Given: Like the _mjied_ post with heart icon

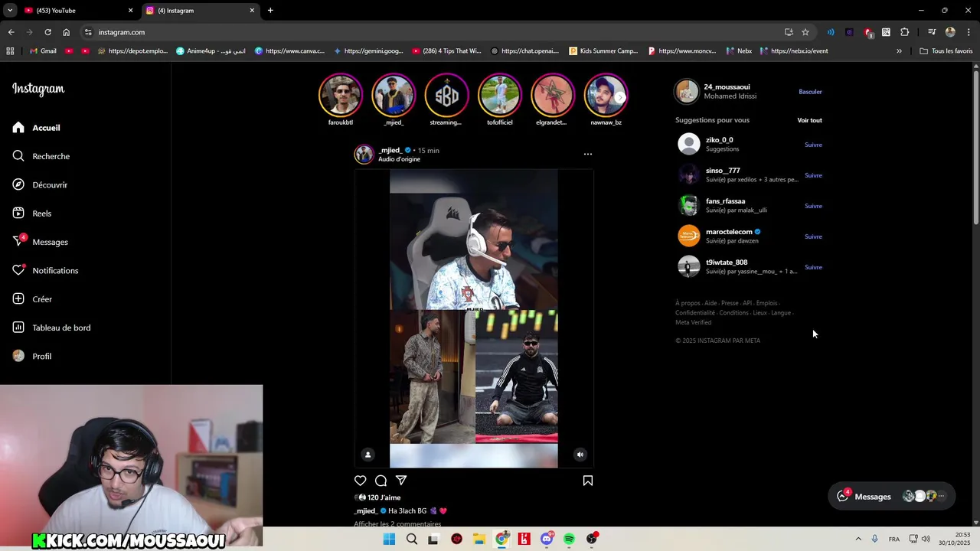Looking at the screenshot, I should tap(361, 481).
